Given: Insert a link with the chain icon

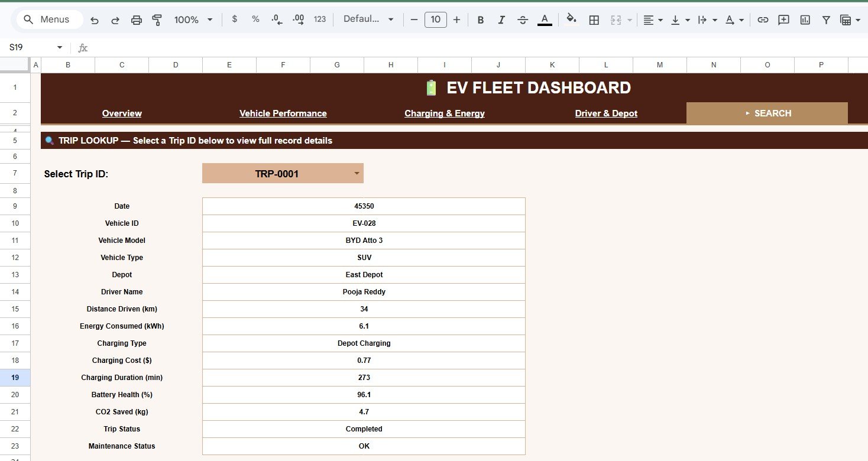Looking at the screenshot, I should tap(763, 20).
